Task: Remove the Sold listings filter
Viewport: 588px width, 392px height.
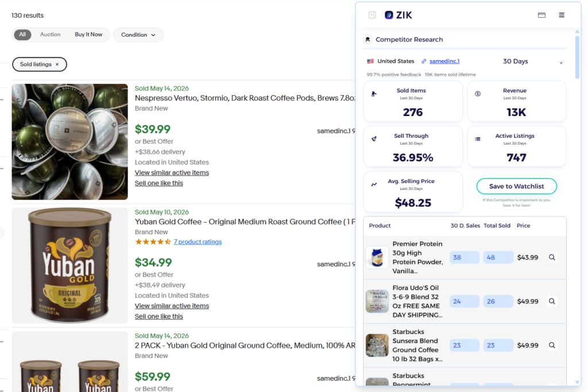Action: click(57, 64)
